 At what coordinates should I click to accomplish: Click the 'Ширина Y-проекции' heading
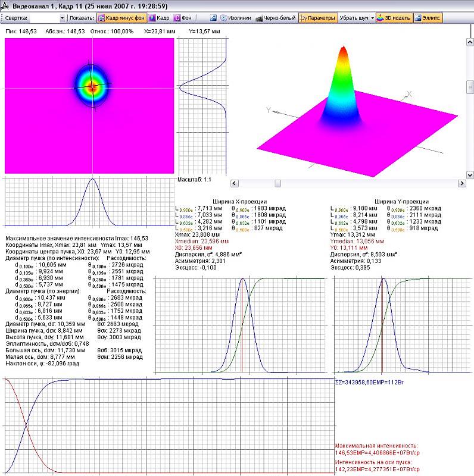point(401,202)
